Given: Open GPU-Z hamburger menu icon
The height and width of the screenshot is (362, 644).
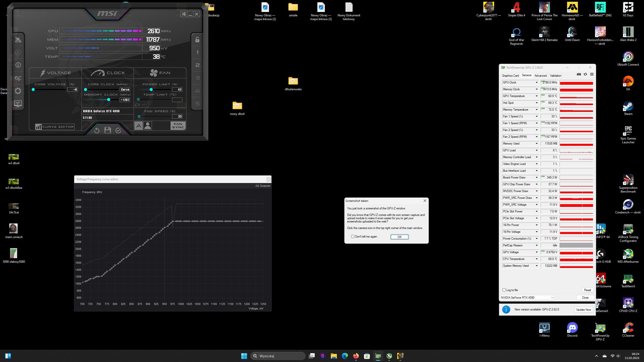Looking at the screenshot, I should (x=592, y=74).
